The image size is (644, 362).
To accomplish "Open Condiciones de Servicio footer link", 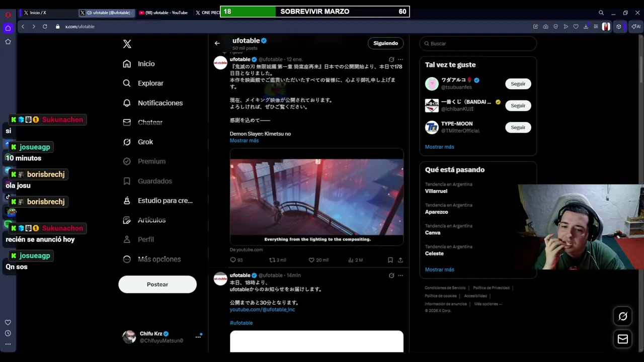I will pyautogui.click(x=445, y=288).
